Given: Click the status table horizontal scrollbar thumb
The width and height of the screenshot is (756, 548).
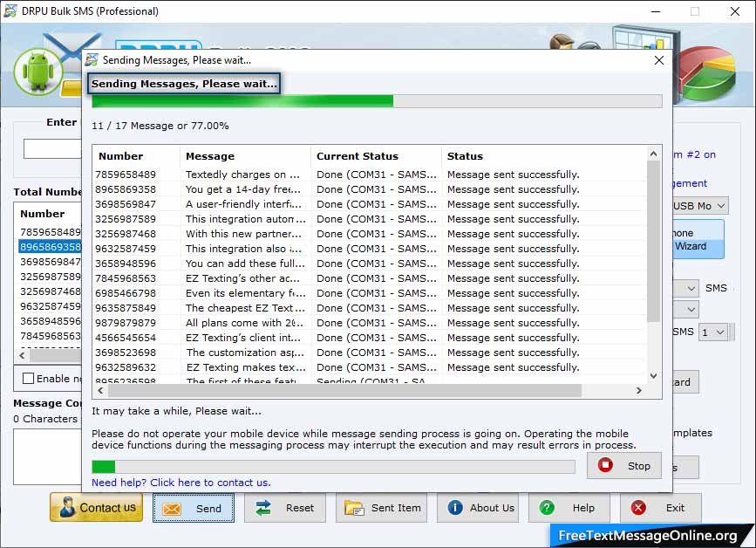Looking at the screenshot, I should (344, 390).
